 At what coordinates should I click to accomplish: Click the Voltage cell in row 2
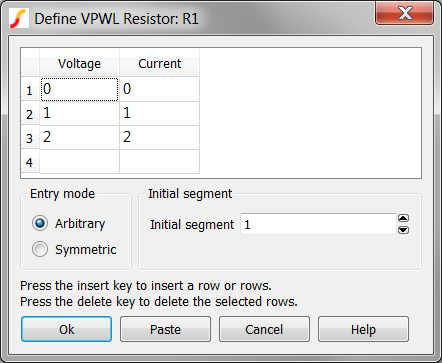tap(79, 113)
